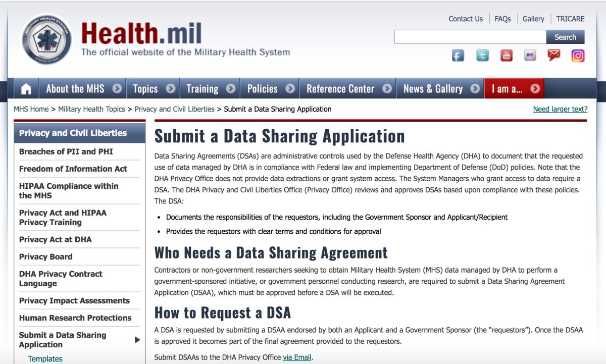Open Privacy Act and HIPAA Privacy Training
Image resolution: width=606 pixels, height=364 pixels.
pyautogui.click(x=63, y=218)
